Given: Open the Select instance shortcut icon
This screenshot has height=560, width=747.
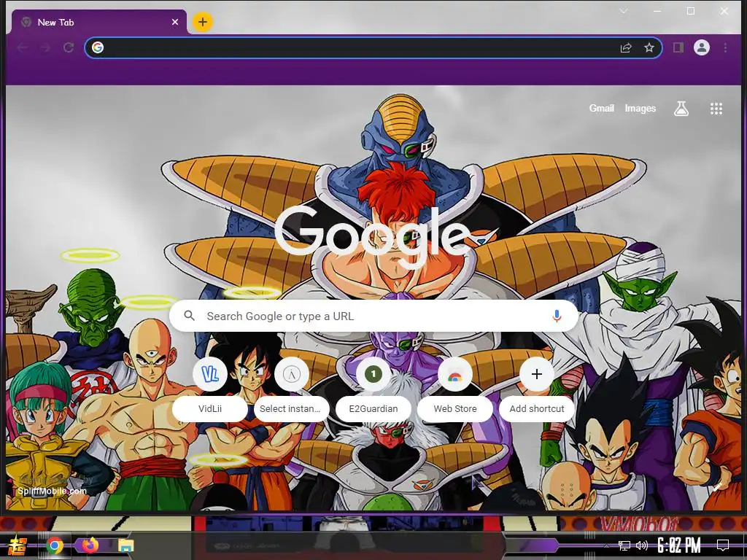Looking at the screenshot, I should pos(292,374).
